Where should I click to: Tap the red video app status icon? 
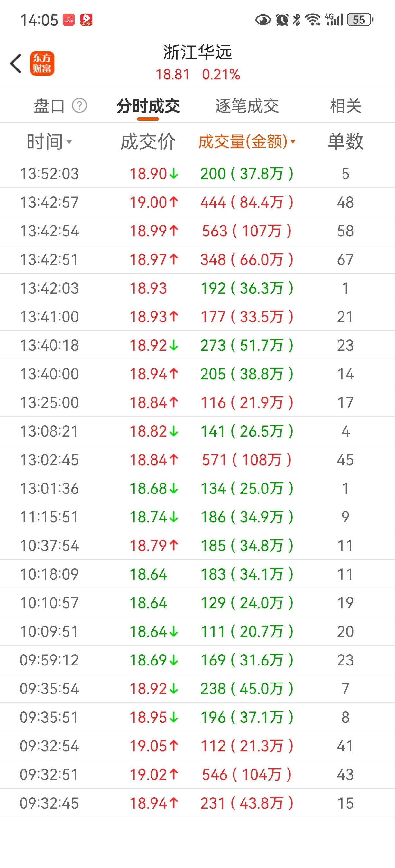tap(86, 20)
